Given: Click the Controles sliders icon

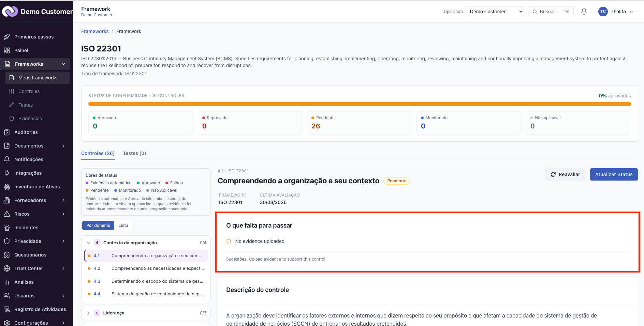Looking at the screenshot, I should pyautogui.click(x=12, y=91).
